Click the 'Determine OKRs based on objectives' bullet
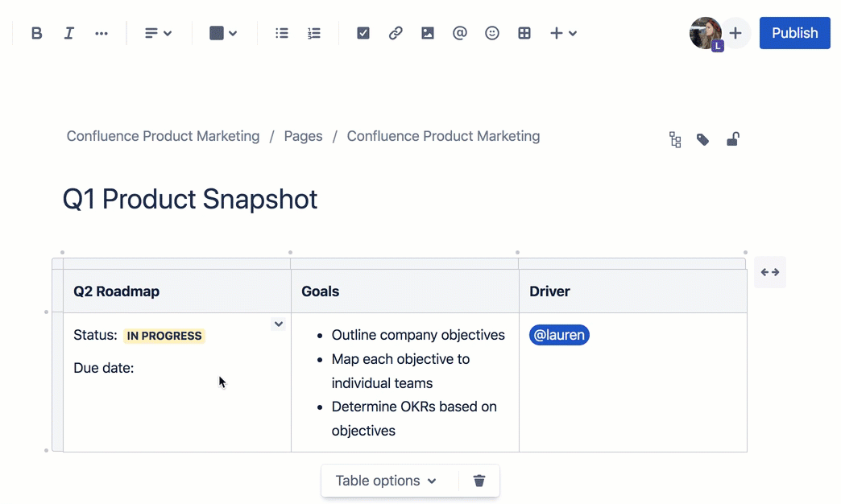The width and height of the screenshot is (841, 504). 414,419
